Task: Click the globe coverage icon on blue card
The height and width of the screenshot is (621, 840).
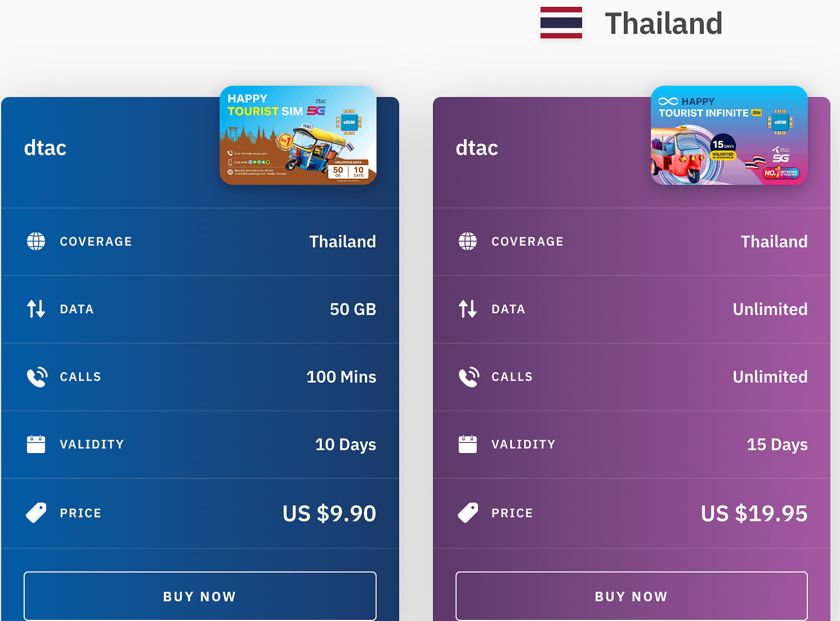Action: point(36,241)
